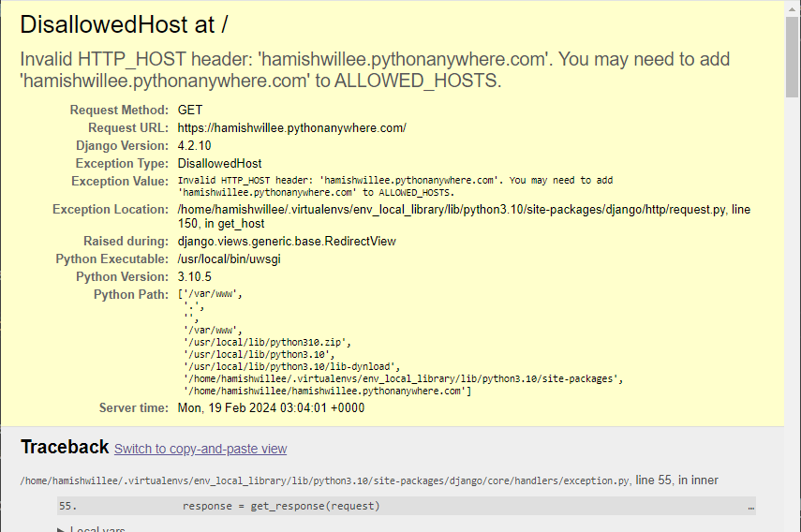Expand code context for line 55 response
Viewport: 801px width, 532px height.
click(281, 507)
